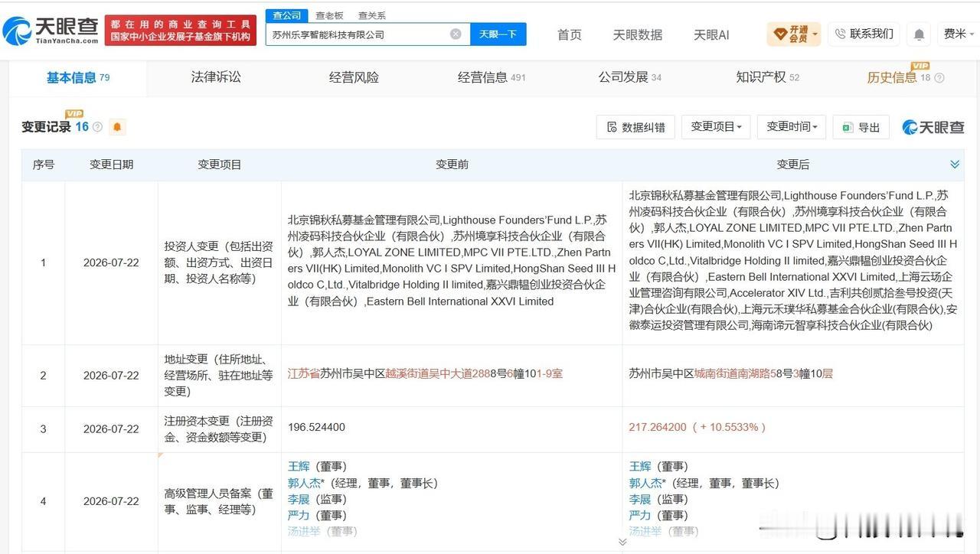Select the 公司发展 34 tab

click(629, 77)
